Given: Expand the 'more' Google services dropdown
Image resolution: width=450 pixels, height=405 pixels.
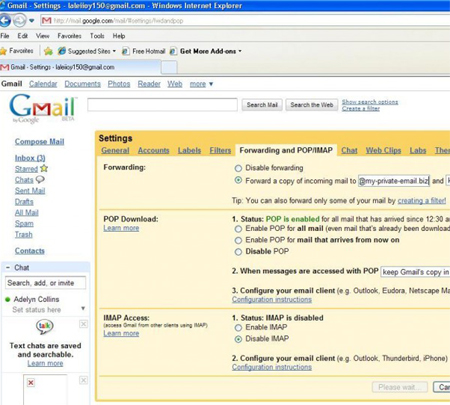Looking at the screenshot, I should click(x=201, y=84).
